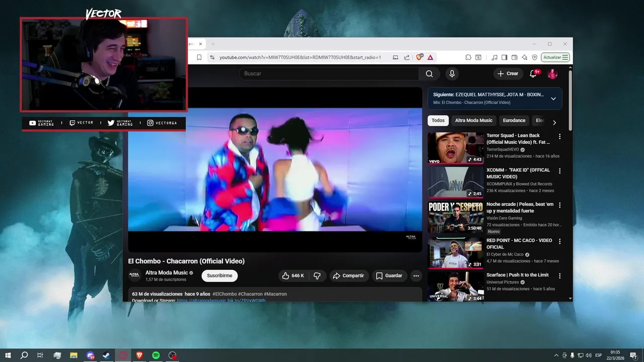Image resolution: width=644 pixels, height=362 pixels.
Task: Click the Suscribirme button
Action: (x=219, y=276)
